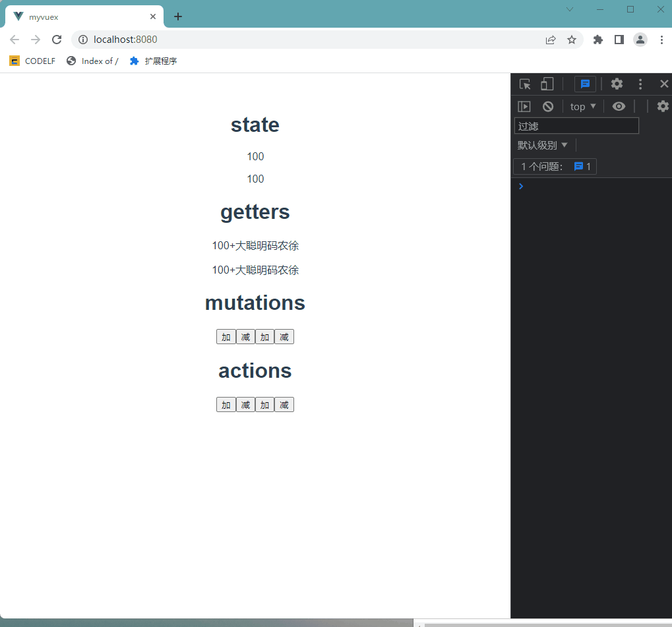
Task: Open the Chrome three-dot menu
Action: pos(661,40)
